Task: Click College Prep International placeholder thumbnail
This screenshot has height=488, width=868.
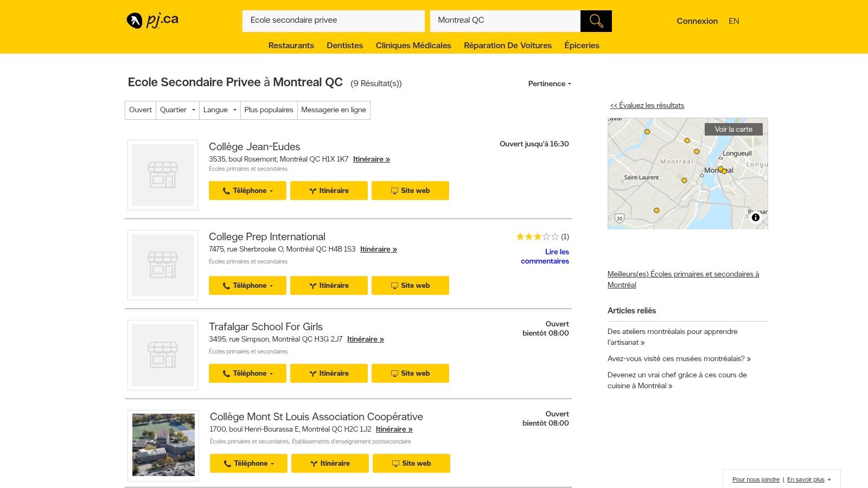Action: (x=163, y=265)
